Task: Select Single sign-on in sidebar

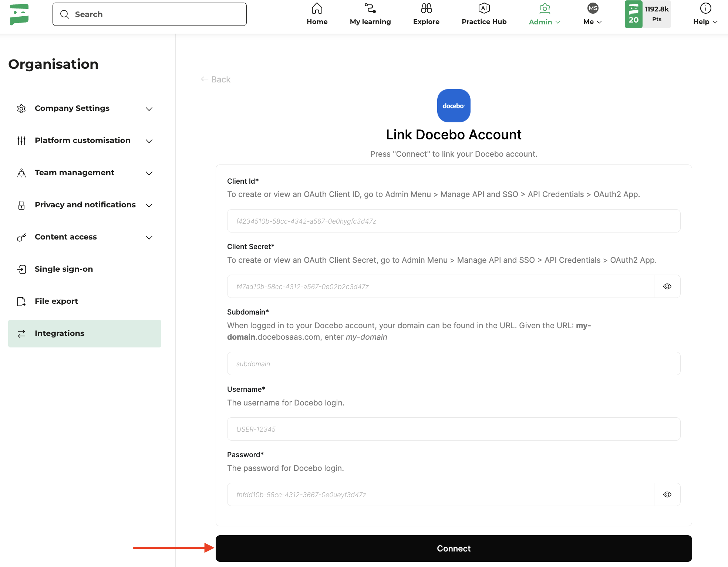Action: click(x=85, y=269)
